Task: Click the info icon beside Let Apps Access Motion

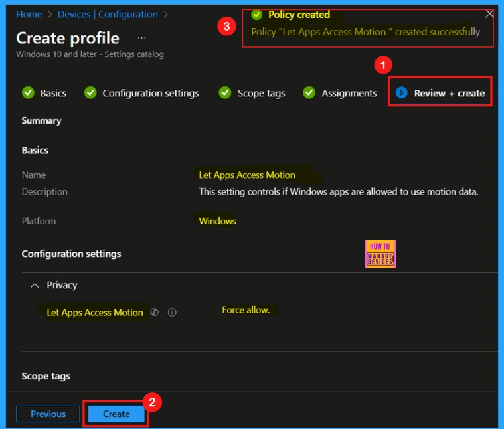Action: [172, 312]
